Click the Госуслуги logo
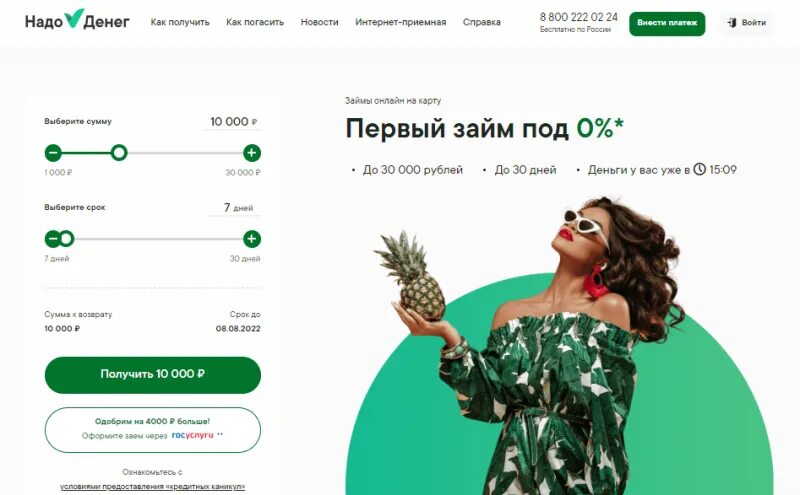 tap(192, 435)
